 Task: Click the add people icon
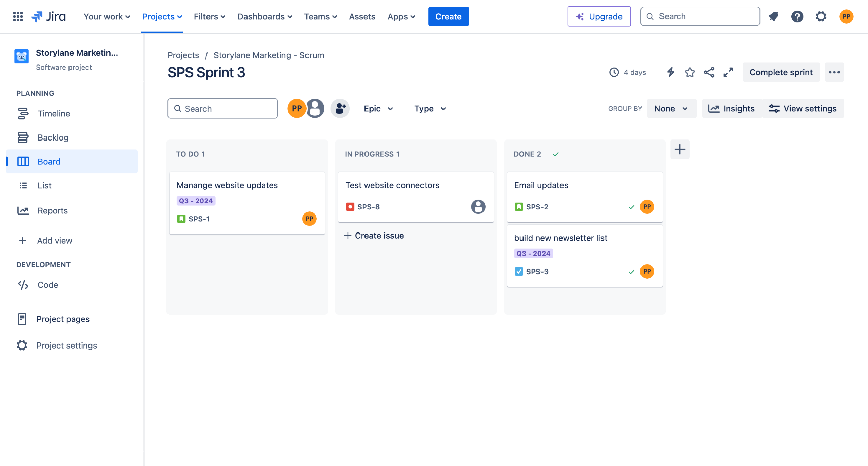point(340,109)
